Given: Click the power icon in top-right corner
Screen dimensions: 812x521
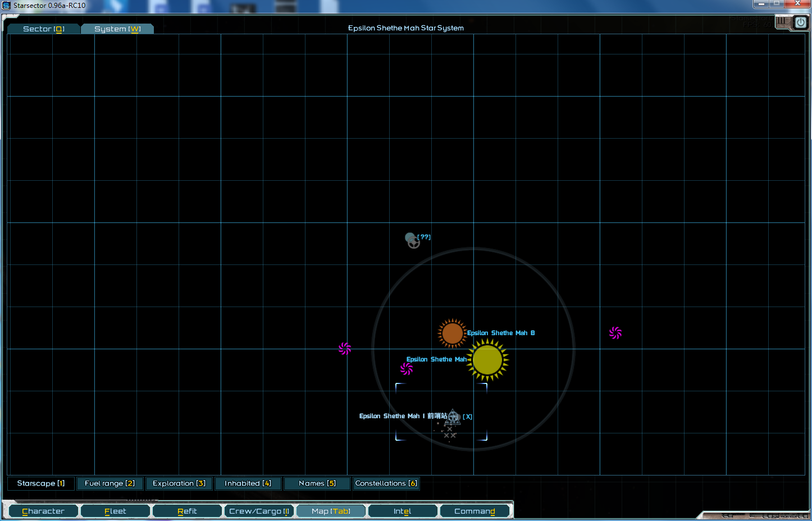Looking at the screenshot, I should (x=800, y=22).
